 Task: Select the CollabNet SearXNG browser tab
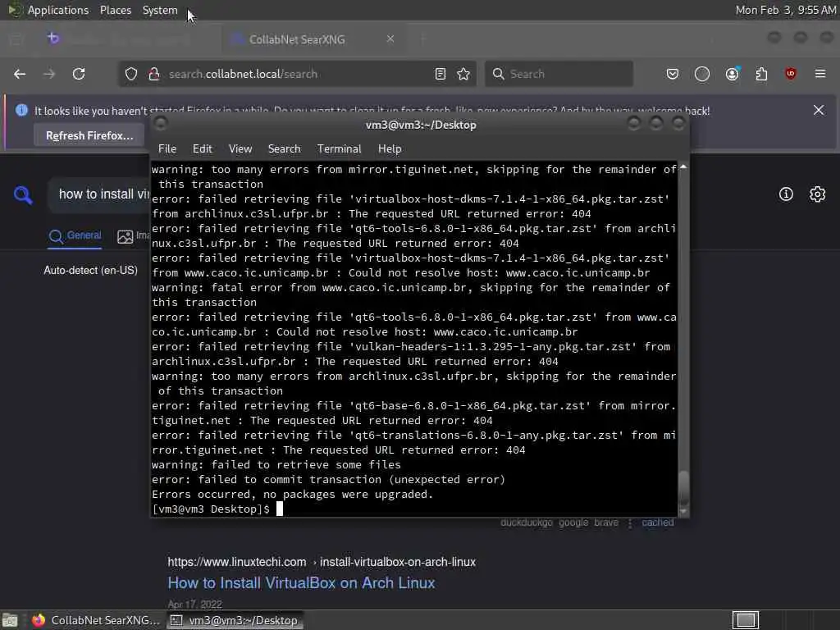[x=313, y=39]
